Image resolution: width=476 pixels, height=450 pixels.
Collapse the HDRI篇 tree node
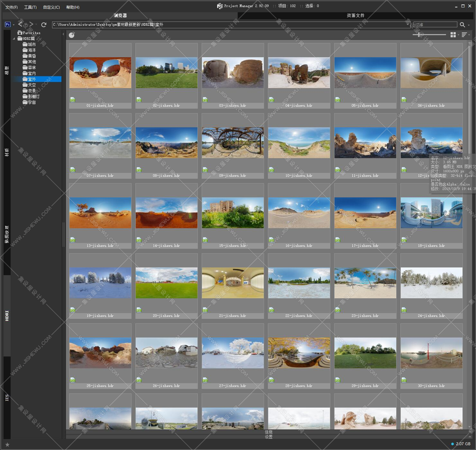pyautogui.click(x=14, y=39)
